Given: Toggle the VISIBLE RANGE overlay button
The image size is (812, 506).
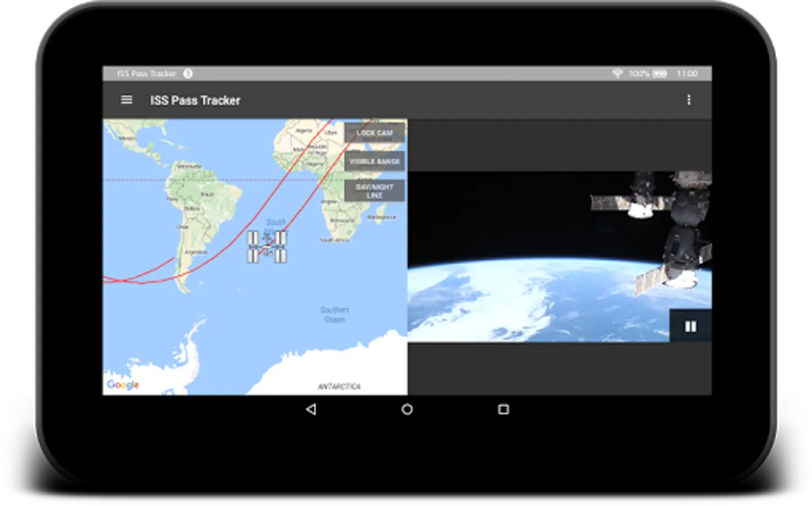Looking at the screenshot, I should point(374,161).
